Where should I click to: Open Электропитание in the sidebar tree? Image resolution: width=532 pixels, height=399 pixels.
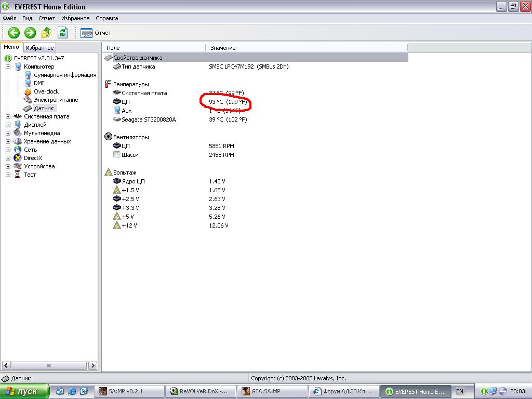click(x=56, y=100)
